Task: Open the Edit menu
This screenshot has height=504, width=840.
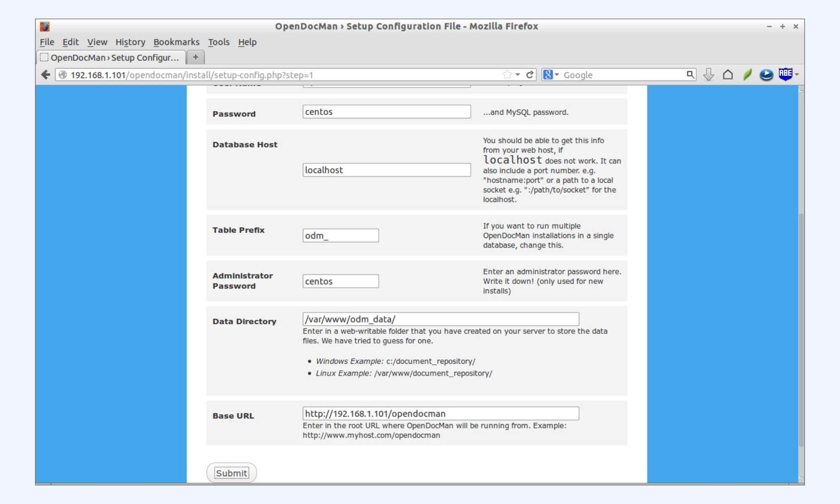Action: click(71, 42)
